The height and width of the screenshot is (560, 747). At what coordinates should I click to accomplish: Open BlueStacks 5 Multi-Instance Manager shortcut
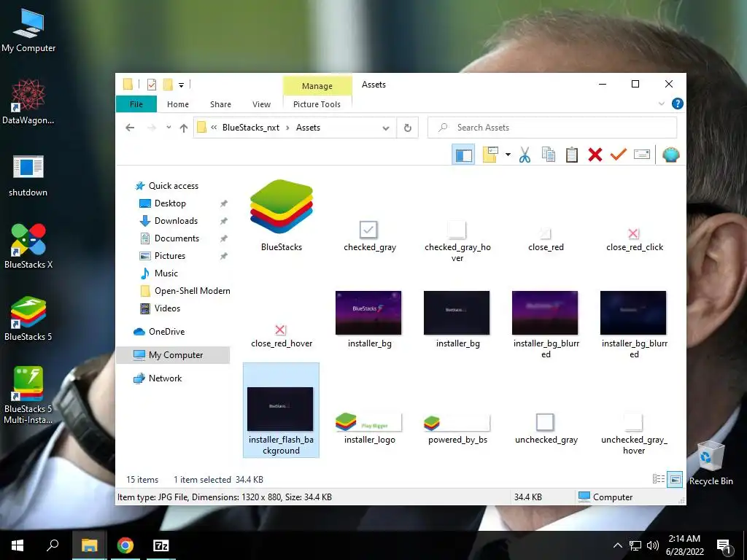coord(28,394)
